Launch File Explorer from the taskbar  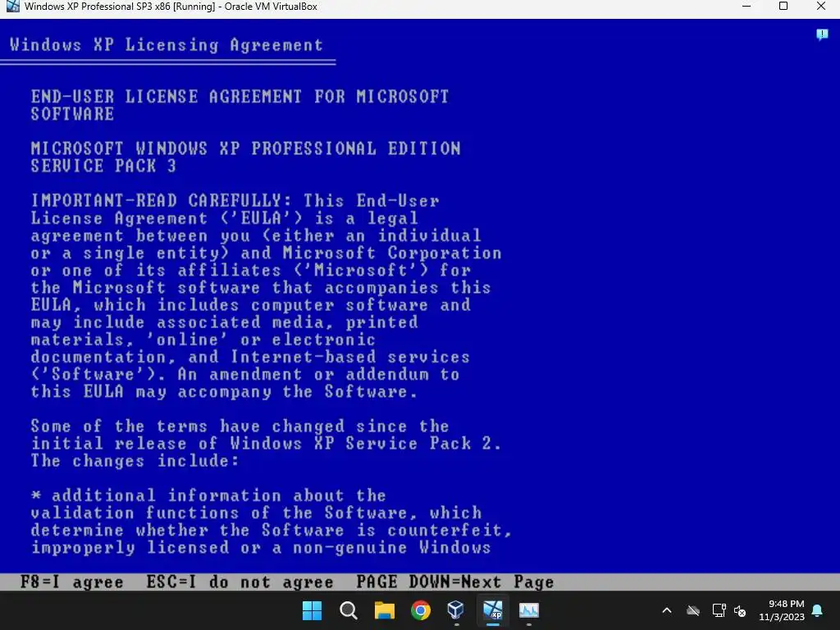point(384,610)
